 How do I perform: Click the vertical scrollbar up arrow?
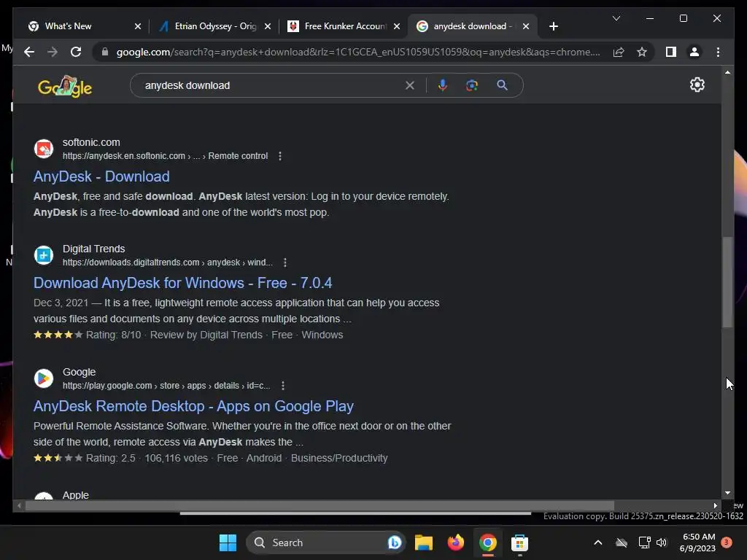click(x=727, y=72)
